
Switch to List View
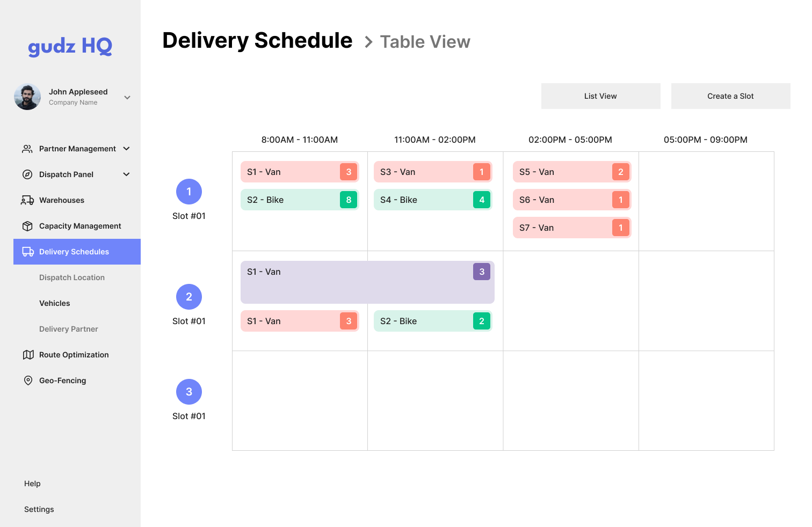click(600, 96)
